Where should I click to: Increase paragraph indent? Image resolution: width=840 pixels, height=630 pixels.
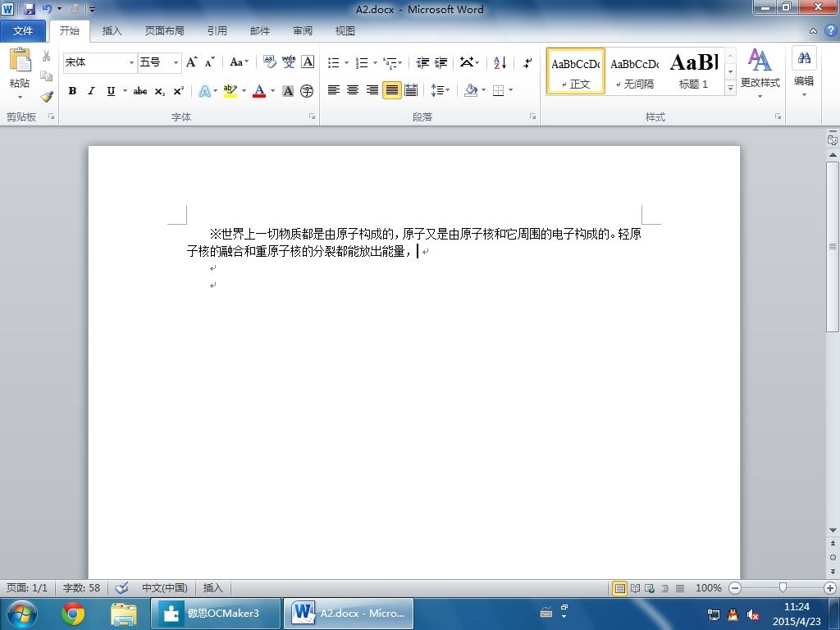pos(441,62)
